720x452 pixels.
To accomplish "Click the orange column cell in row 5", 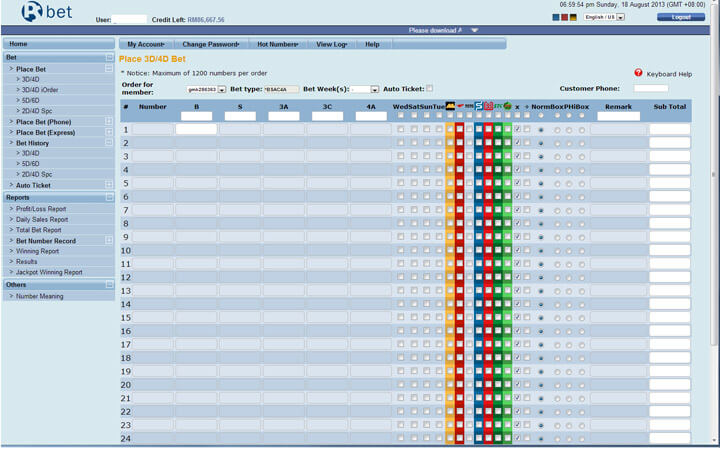I will click(x=450, y=183).
